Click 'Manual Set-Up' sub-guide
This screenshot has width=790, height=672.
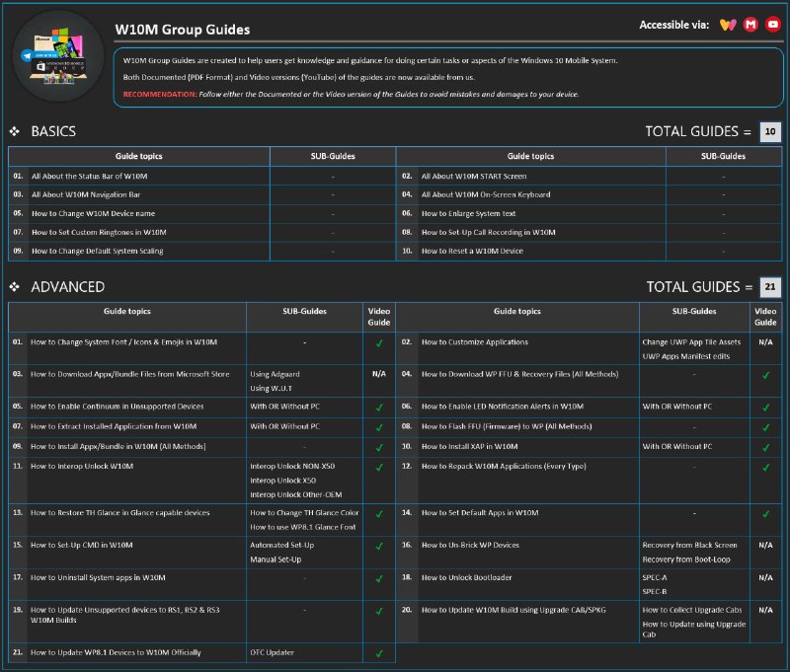[x=276, y=560]
